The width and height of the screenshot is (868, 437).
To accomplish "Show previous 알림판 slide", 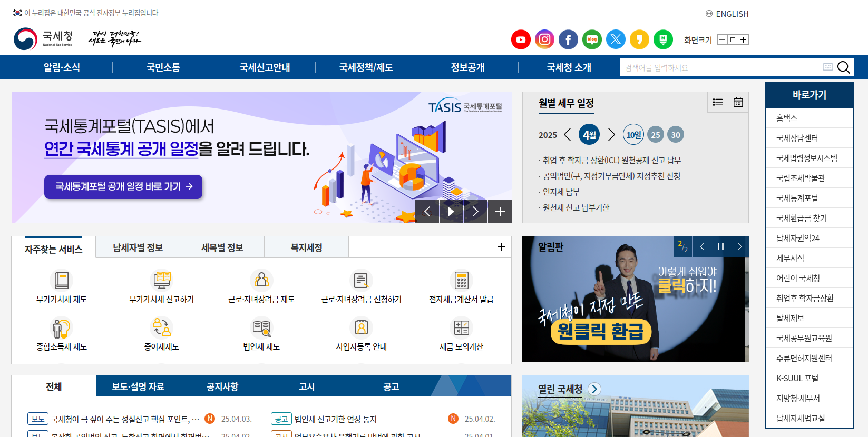I will [x=702, y=246].
